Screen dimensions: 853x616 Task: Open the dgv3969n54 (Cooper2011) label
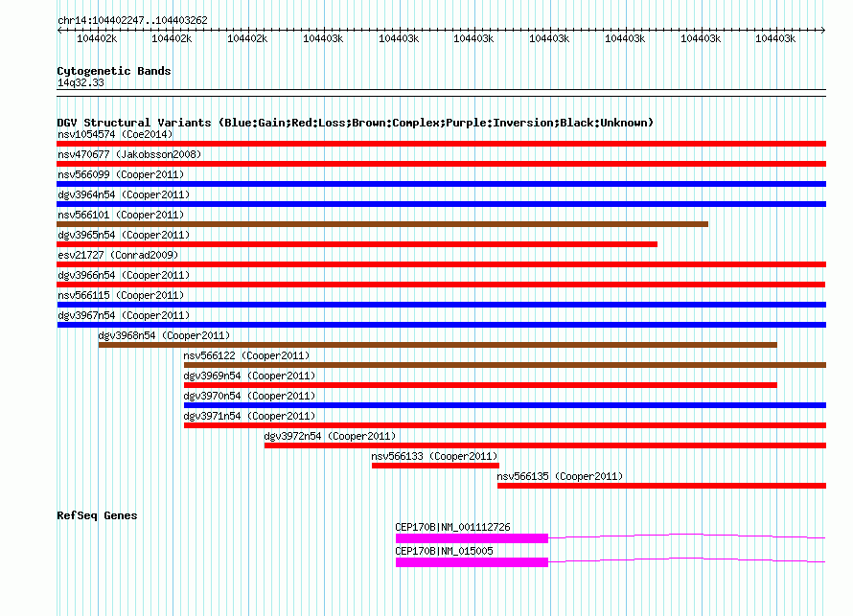249,376
